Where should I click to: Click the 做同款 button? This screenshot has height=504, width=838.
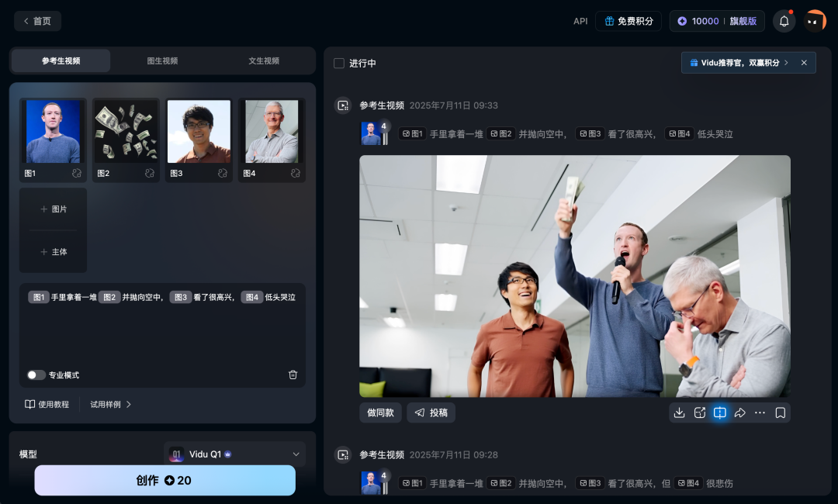coord(380,413)
